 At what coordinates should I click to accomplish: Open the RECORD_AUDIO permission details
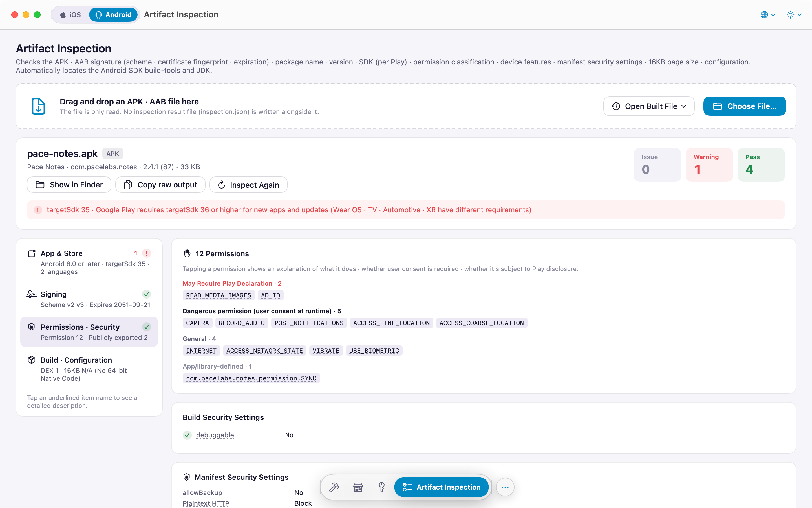[x=242, y=323]
